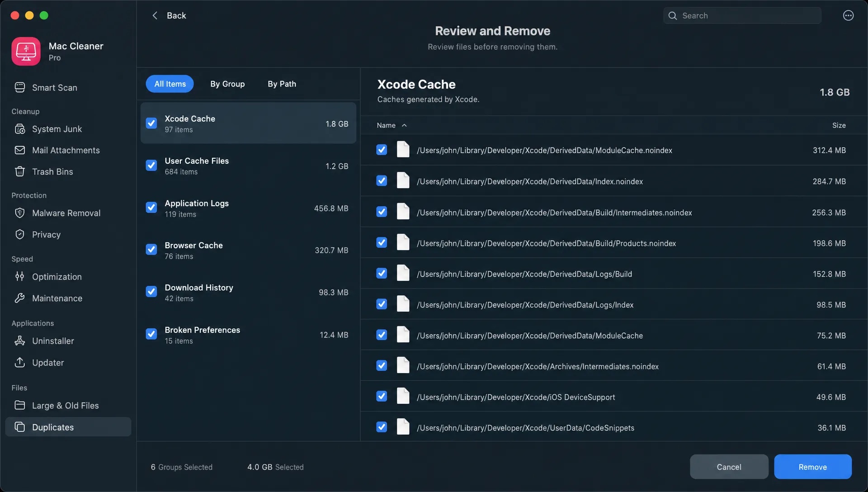Select Broken Preferences 15 items row
Screen dimensions: 868x492
(x=248, y=335)
